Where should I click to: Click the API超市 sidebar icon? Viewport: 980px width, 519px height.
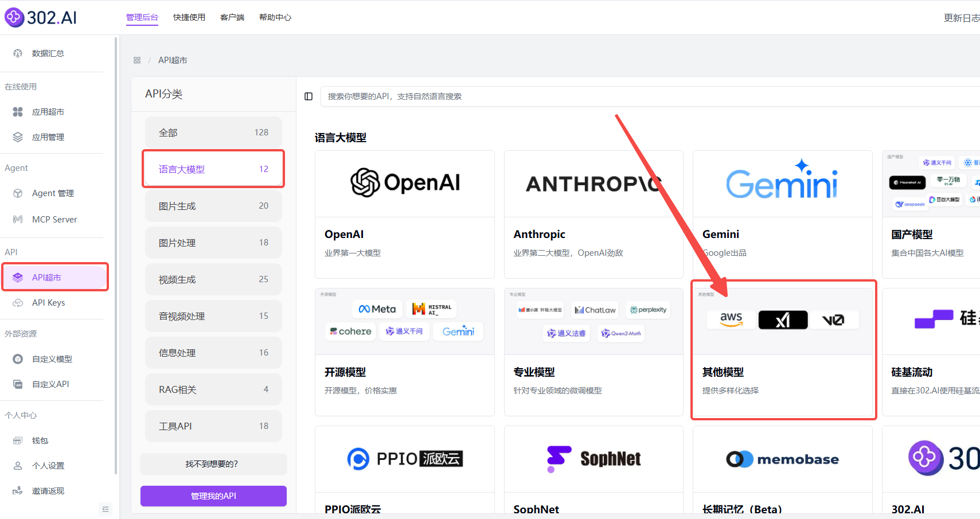click(x=18, y=278)
